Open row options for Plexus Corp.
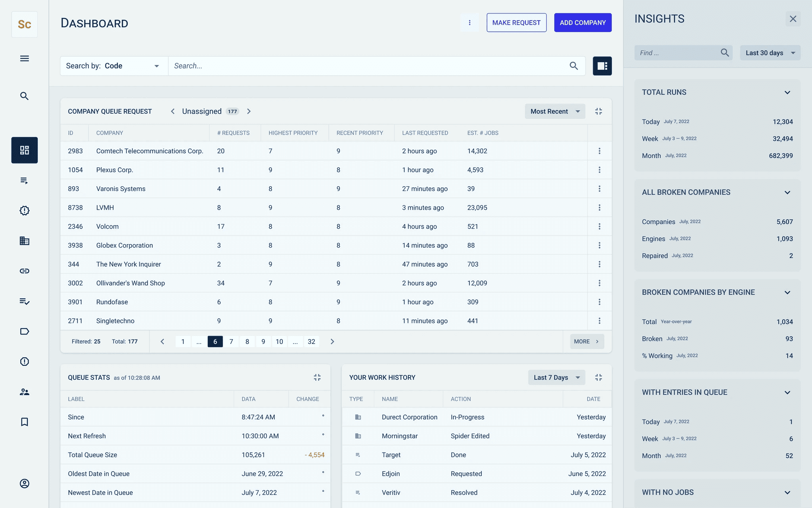Image resolution: width=812 pixels, height=508 pixels. pos(599,170)
